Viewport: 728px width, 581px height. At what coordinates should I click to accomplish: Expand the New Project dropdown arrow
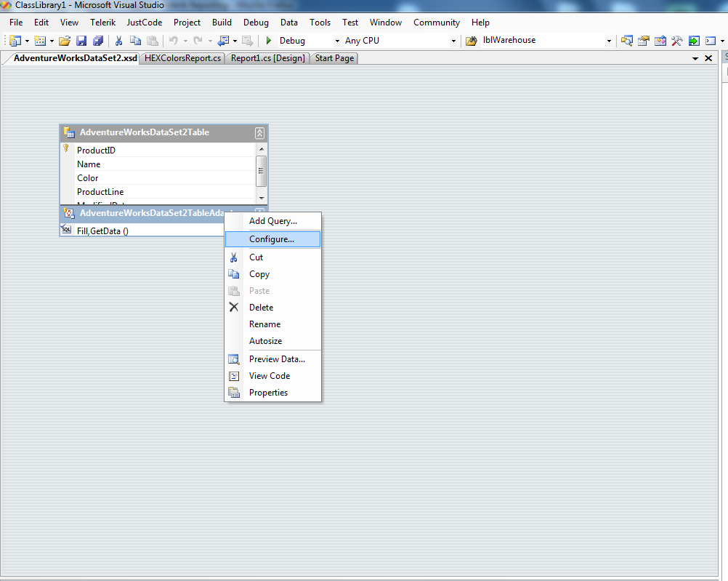tap(27, 41)
